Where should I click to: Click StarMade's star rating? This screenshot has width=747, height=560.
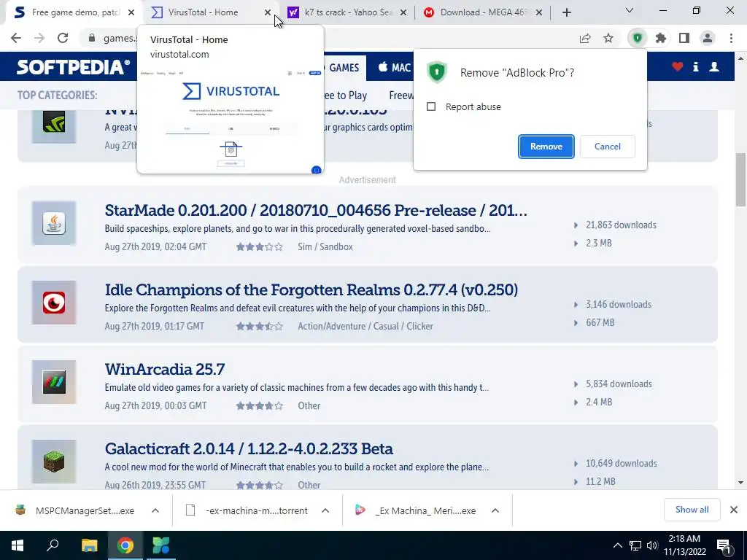260,246
